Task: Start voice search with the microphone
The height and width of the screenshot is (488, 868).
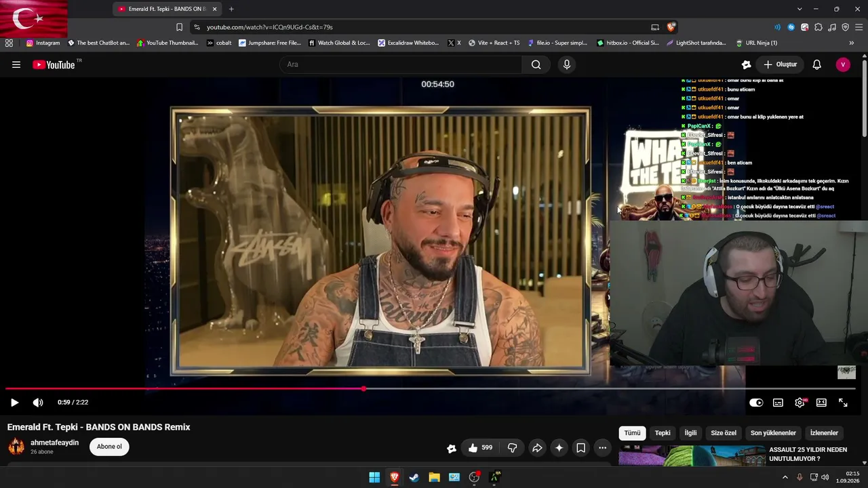Action: point(567,64)
